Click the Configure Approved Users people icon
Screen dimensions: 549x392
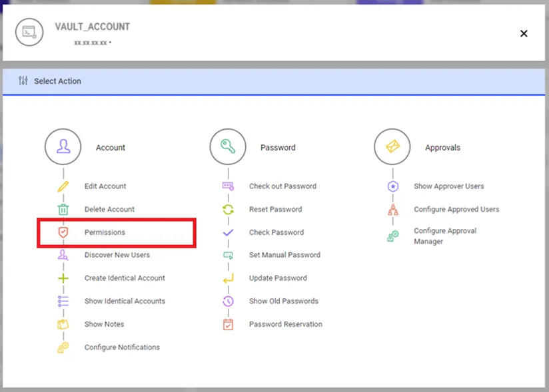tap(393, 210)
